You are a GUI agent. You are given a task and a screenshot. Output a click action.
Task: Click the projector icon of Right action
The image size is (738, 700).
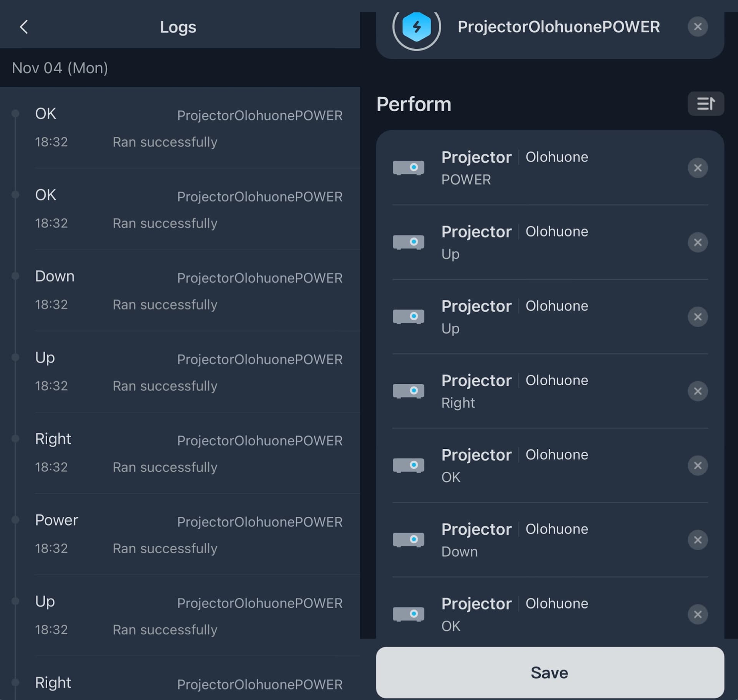click(x=408, y=391)
